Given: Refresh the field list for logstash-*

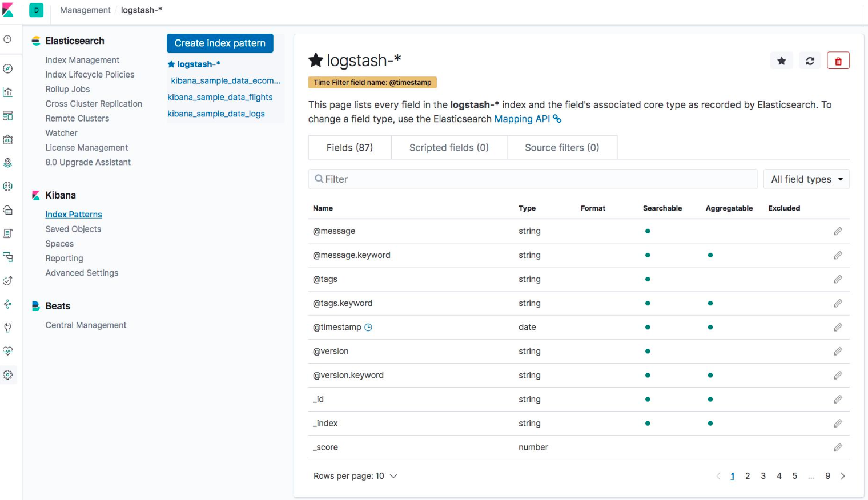Looking at the screenshot, I should click(810, 61).
